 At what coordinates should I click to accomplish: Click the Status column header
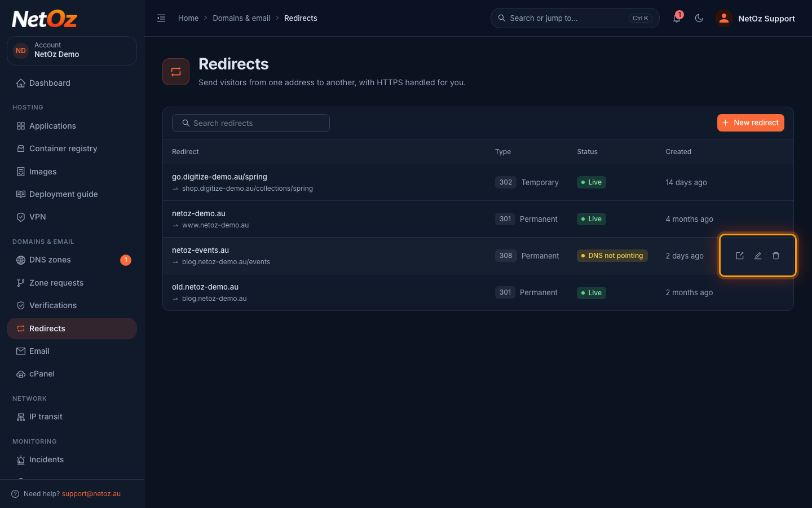(587, 152)
